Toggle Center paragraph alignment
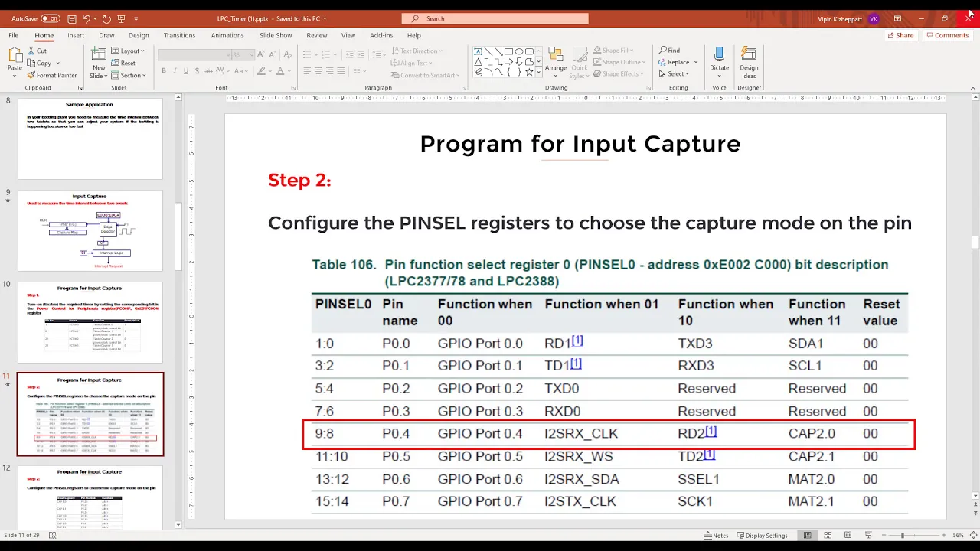The height and width of the screenshot is (551, 980). [x=318, y=71]
